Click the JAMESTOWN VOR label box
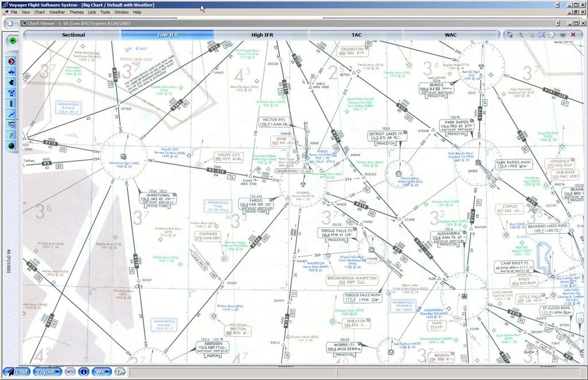 158,199
